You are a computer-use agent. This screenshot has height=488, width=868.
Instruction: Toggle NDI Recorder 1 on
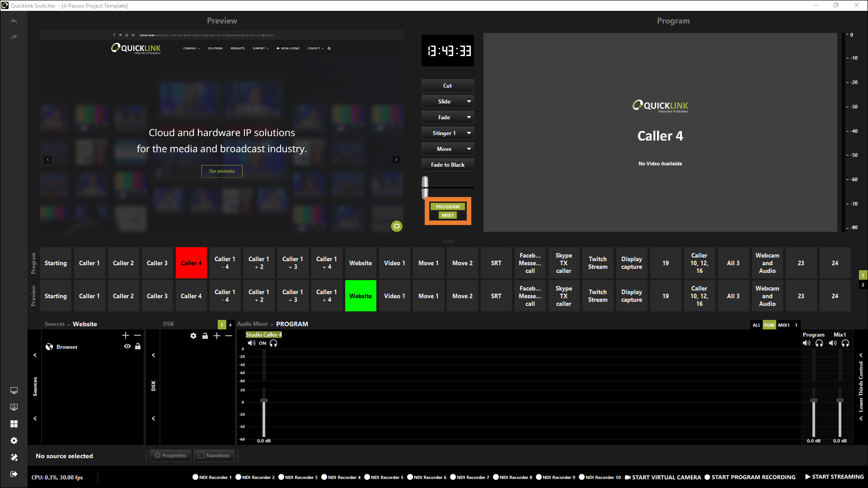(196, 477)
